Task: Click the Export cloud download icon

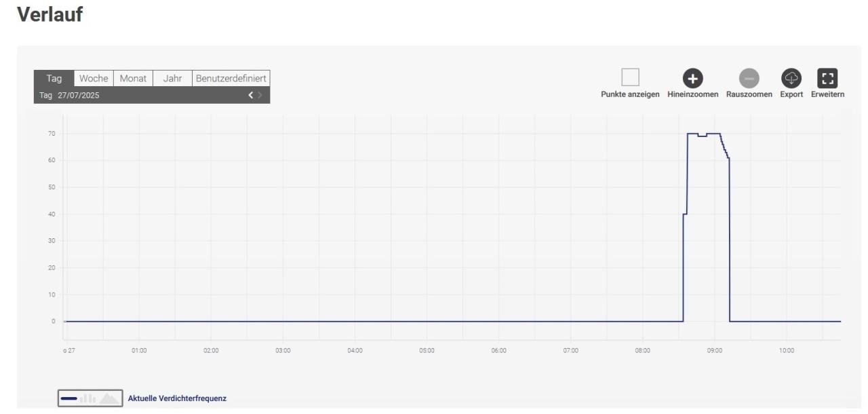Action: [x=791, y=79]
